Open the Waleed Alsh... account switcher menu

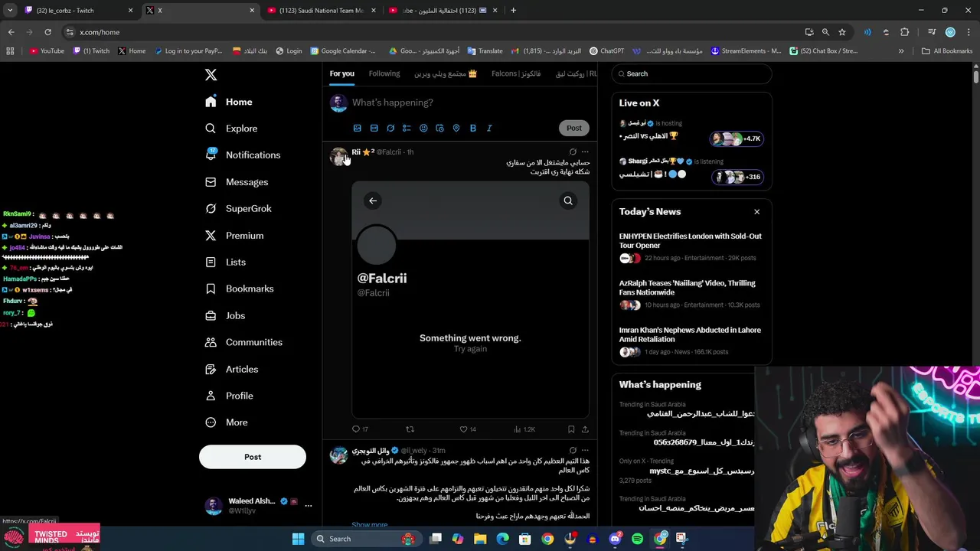[x=259, y=505]
